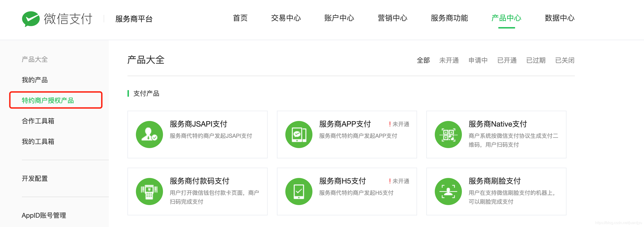Image resolution: width=644 pixels, height=227 pixels.
Task: Click 服务商刷脸支付 card description text
Action: point(512,197)
